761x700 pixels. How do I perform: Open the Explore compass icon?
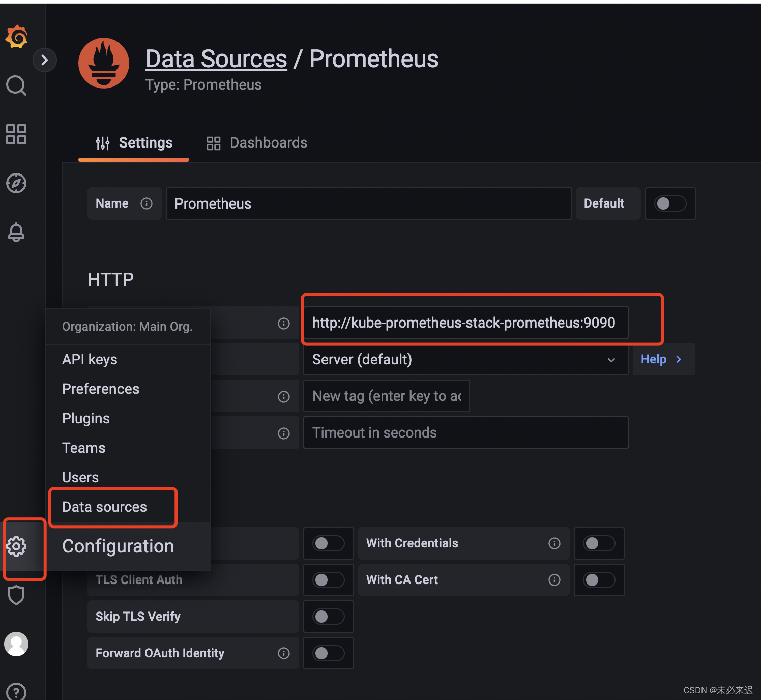click(x=16, y=183)
